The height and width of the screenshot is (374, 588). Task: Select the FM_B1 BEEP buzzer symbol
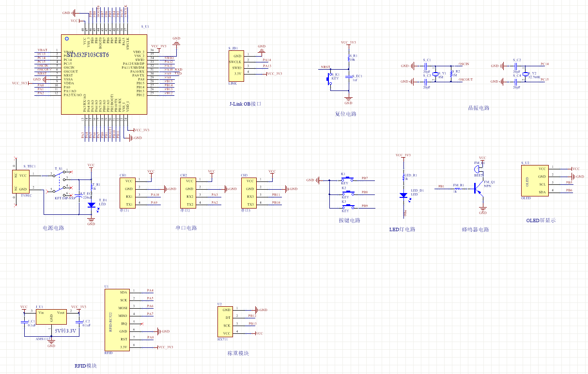[x=478, y=169]
